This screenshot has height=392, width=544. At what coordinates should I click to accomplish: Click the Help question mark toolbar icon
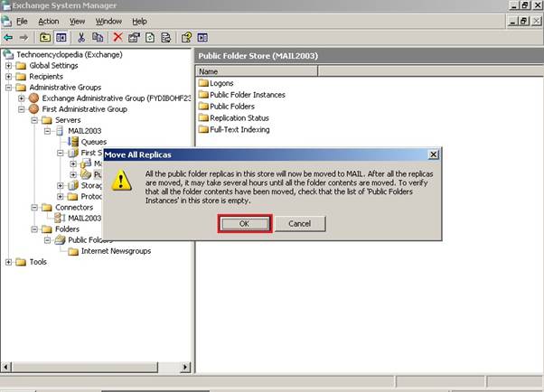pos(186,37)
